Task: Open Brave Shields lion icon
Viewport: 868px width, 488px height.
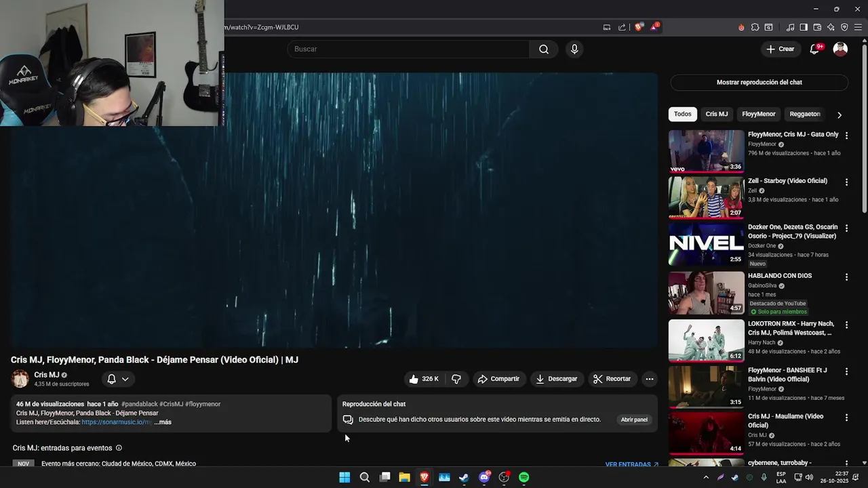Action: (x=639, y=27)
